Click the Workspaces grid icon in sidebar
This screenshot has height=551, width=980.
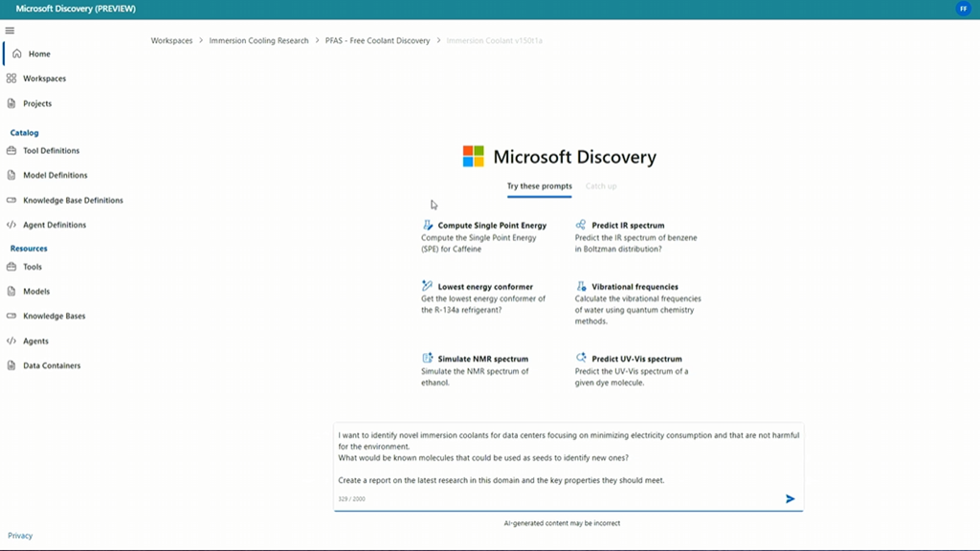pyautogui.click(x=11, y=78)
